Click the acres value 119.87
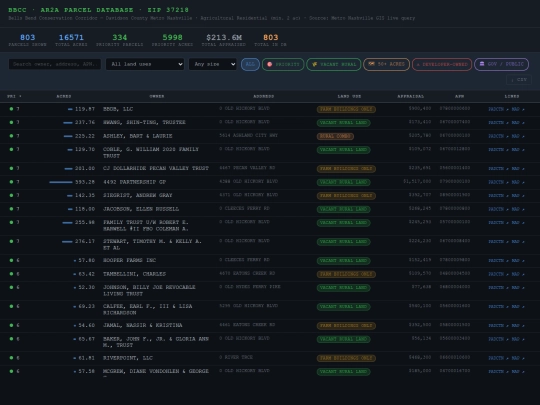The width and height of the screenshot is (540, 405). [x=85, y=109]
